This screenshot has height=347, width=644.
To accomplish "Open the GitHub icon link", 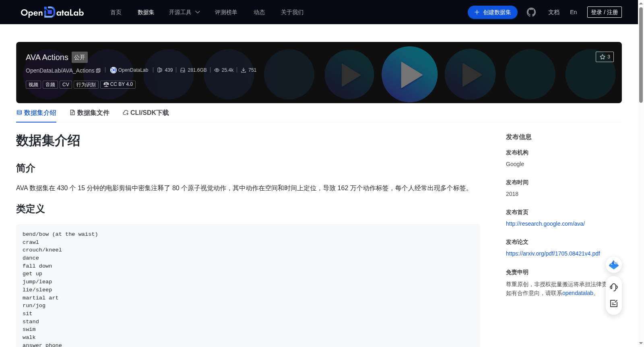I will [531, 12].
